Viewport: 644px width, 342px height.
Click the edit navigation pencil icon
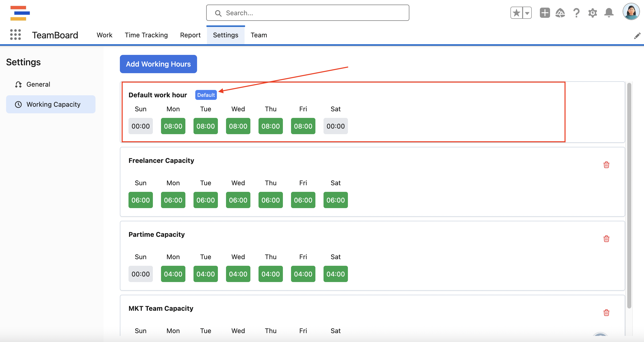point(637,36)
